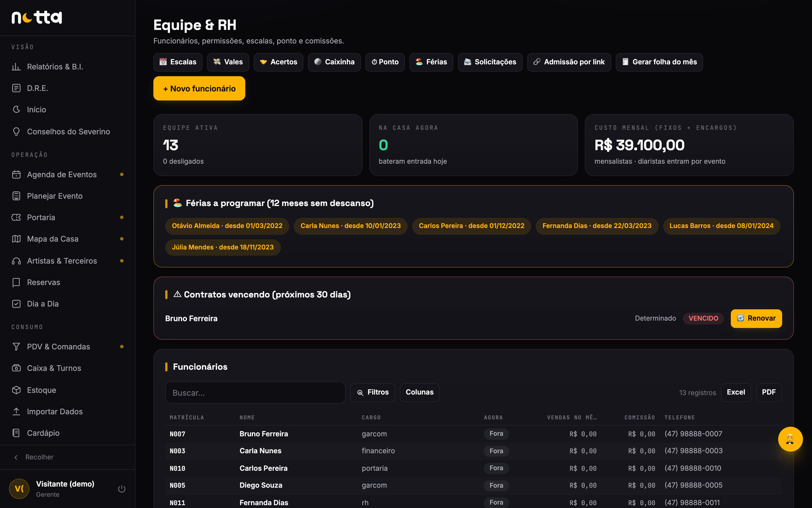Click the EQUIPE ATIVA 13 card

pyautogui.click(x=258, y=145)
